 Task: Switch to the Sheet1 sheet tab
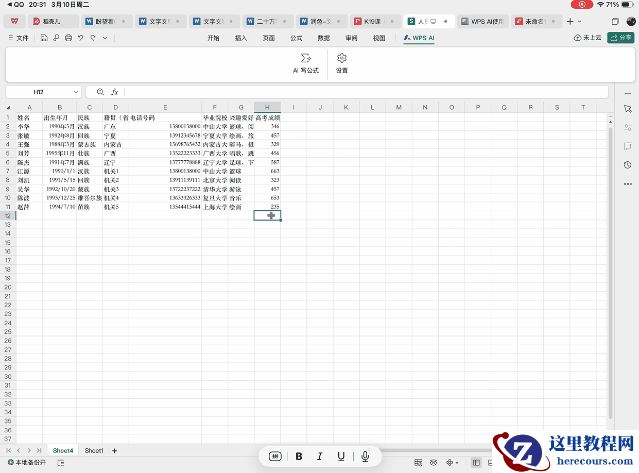(x=94, y=451)
